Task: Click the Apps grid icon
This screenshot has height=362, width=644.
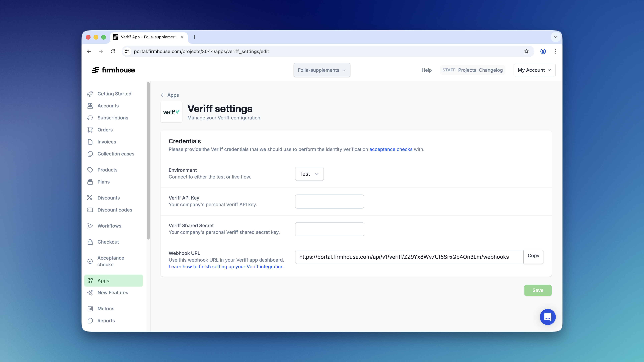Action: (91, 280)
